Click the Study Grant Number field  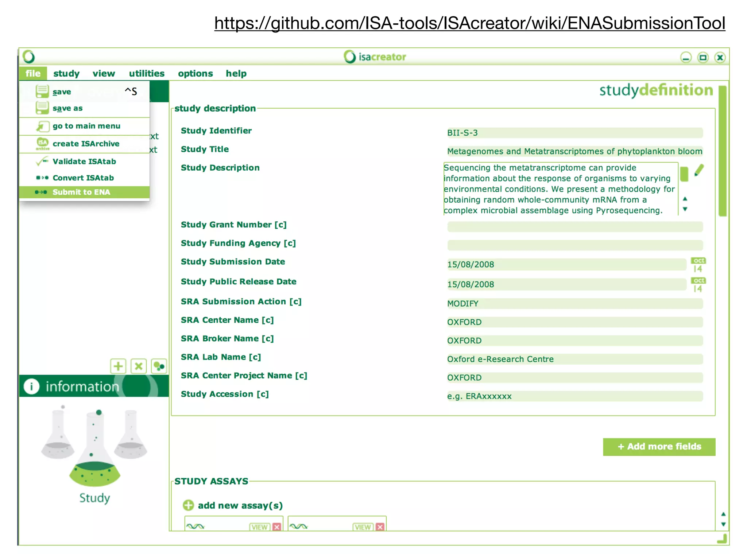pyautogui.click(x=575, y=227)
